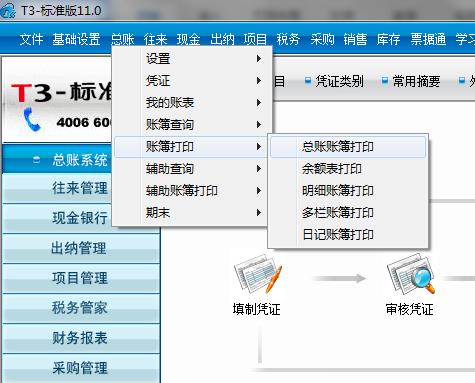The width and height of the screenshot is (475, 383).
Task: Select 账簿打印 in the 总账 menu
Action: 190,147
